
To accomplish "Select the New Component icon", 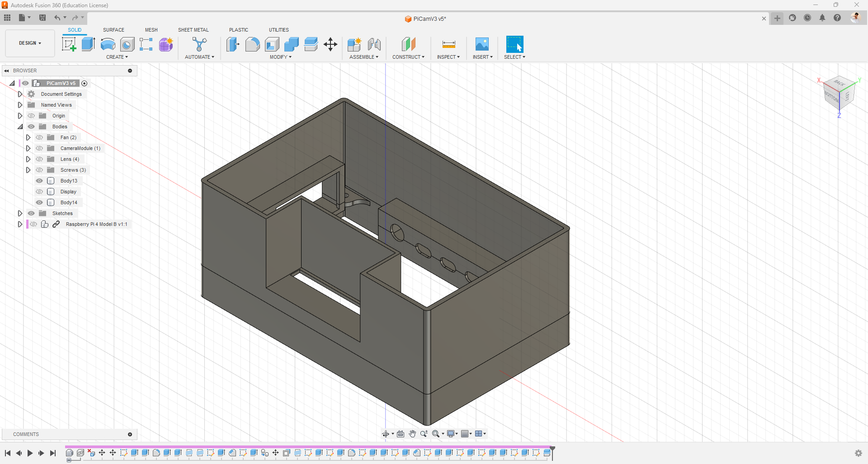I will 354,44.
